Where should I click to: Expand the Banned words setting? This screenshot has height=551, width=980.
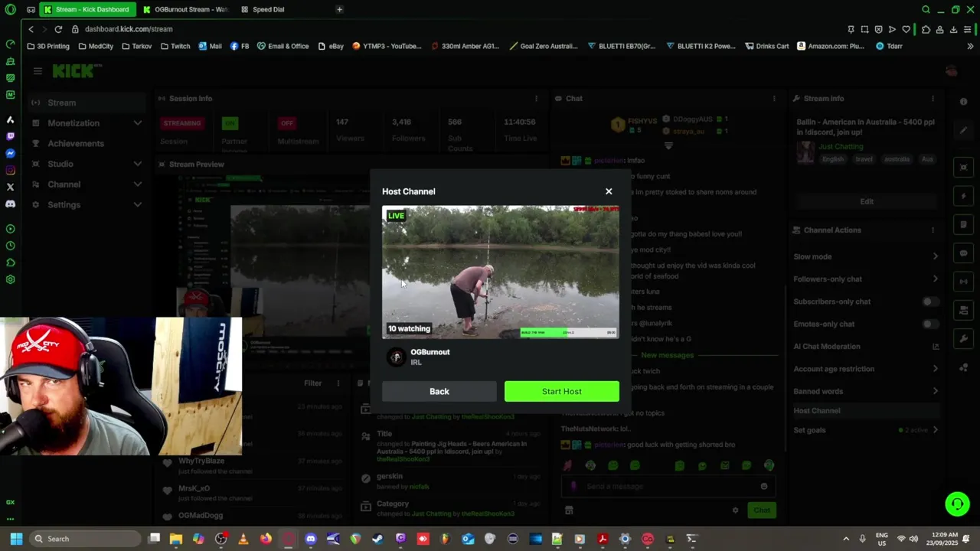[866, 391]
